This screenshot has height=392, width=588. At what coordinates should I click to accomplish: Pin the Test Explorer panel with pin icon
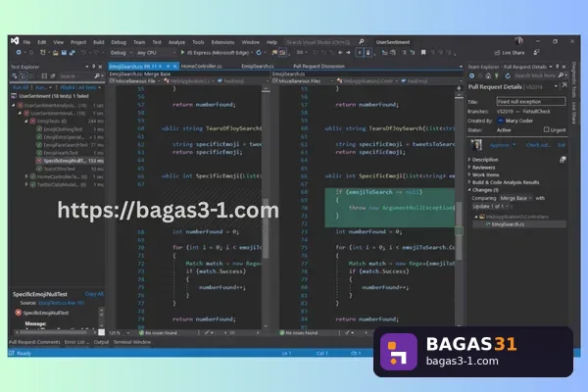(x=94, y=67)
